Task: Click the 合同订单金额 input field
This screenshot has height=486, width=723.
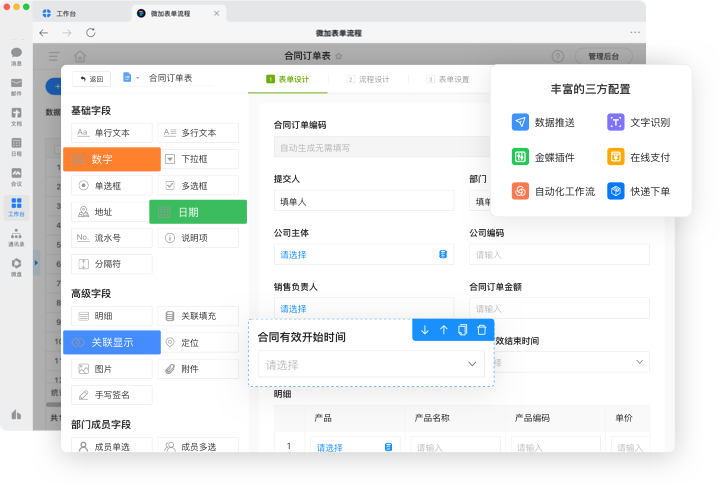Action: coord(559,308)
